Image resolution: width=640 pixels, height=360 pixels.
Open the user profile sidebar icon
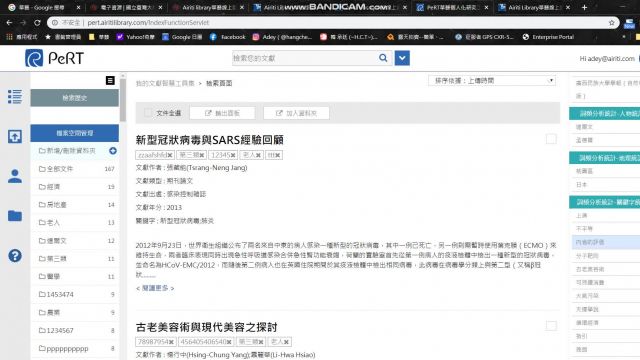tap(15, 176)
